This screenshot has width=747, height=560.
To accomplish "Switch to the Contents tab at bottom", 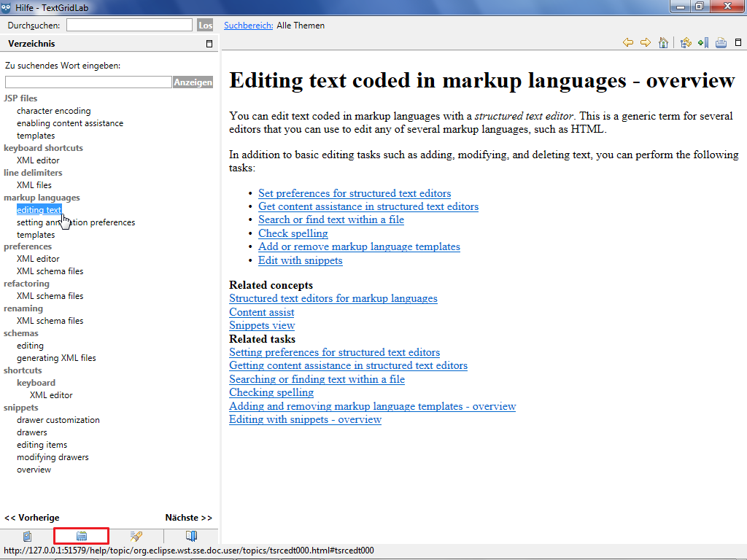I will (27, 536).
